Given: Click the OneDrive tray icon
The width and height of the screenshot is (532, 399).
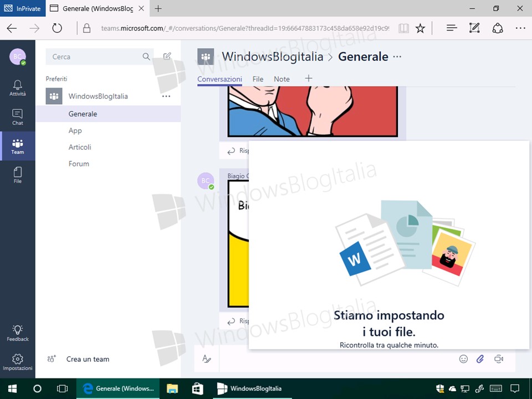Looking at the screenshot, I should tap(453, 389).
